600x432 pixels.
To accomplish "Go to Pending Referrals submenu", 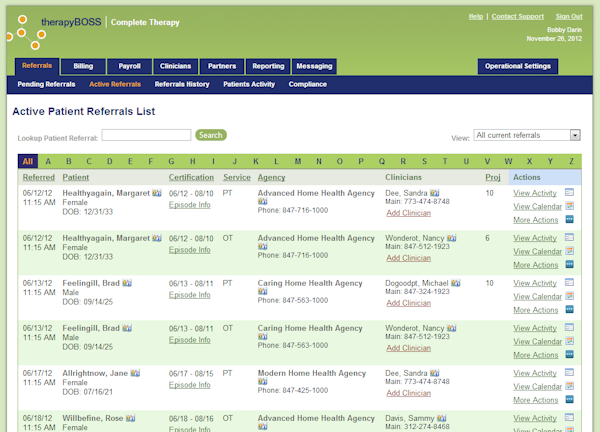I will coord(46,84).
